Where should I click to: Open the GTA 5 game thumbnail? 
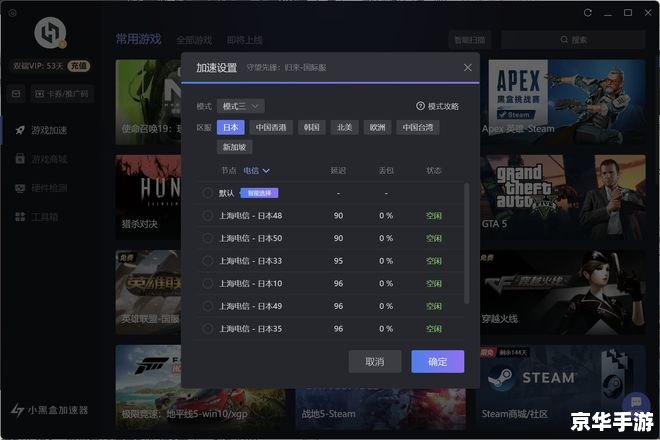click(563, 197)
